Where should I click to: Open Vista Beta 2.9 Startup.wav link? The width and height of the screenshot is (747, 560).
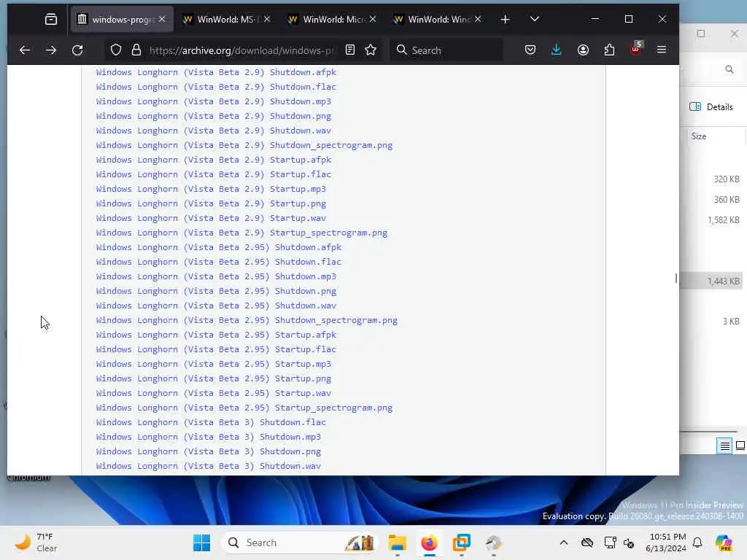[211, 218]
